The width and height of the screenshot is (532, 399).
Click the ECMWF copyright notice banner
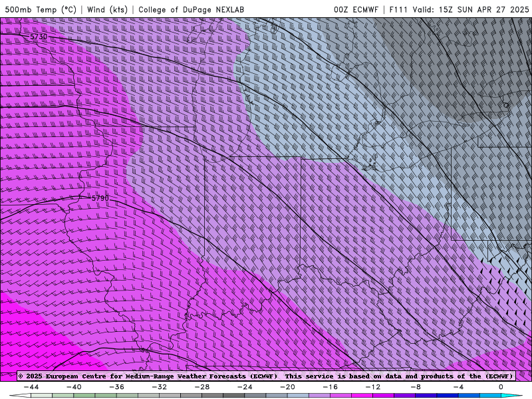click(266, 376)
